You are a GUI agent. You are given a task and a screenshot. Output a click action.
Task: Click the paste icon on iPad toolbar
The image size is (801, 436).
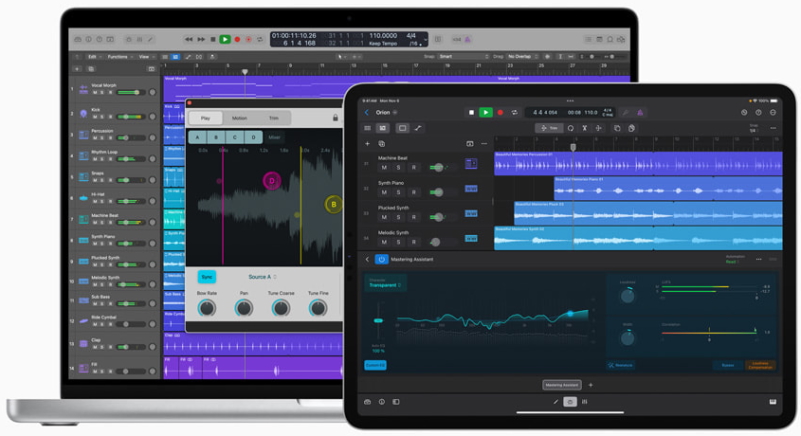[x=631, y=128]
